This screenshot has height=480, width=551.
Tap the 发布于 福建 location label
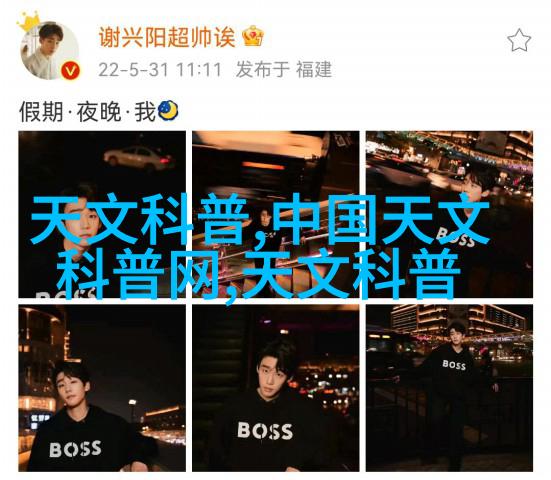click(x=284, y=69)
